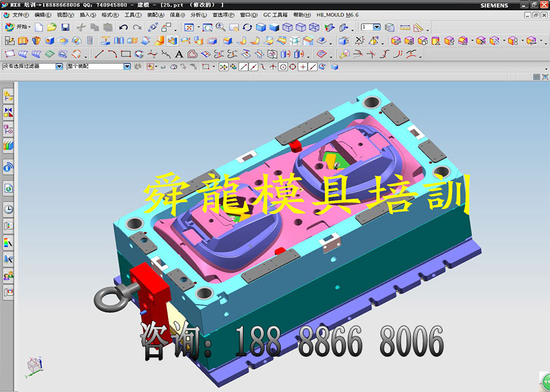Open the HB_MOULD M6.6 menu
The image size is (550, 392).
(x=337, y=14)
